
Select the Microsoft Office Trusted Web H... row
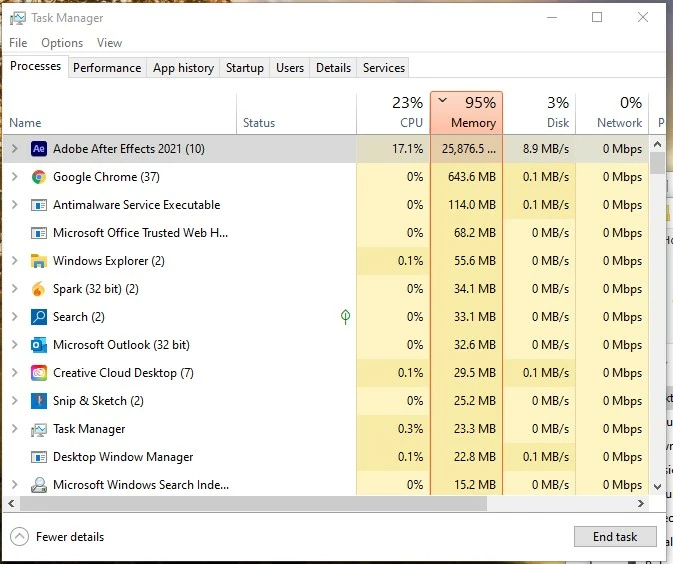[325, 233]
